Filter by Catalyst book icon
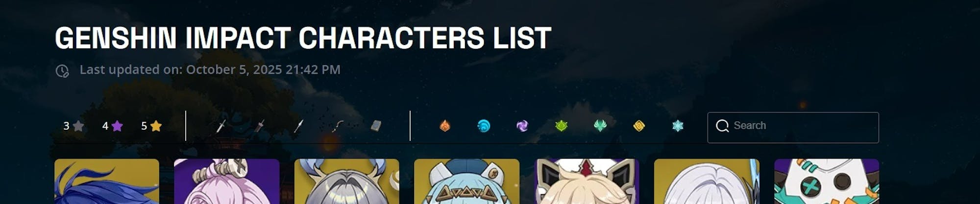This screenshot has height=204, width=980. pyautogui.click(x=376, y=126)
